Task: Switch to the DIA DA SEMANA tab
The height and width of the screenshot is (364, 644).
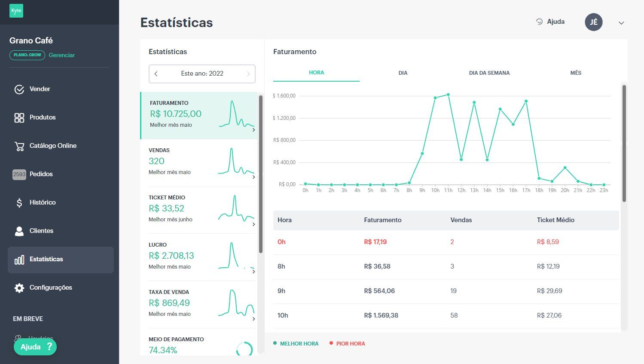Action: pos(489,73)
